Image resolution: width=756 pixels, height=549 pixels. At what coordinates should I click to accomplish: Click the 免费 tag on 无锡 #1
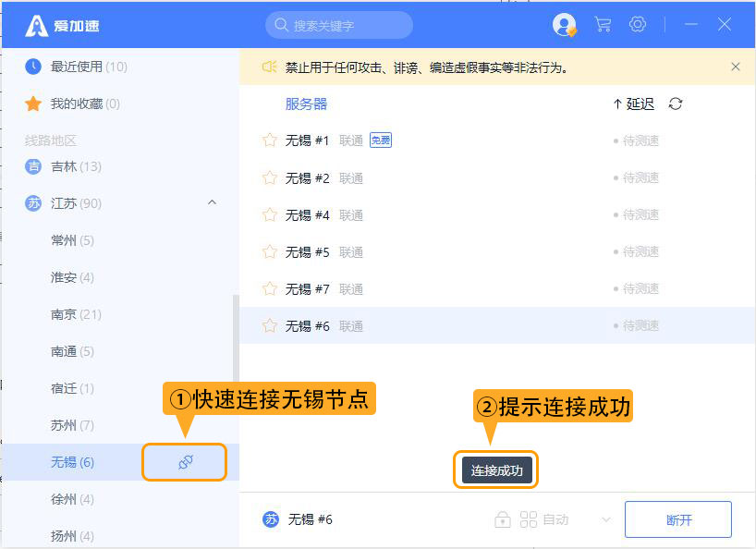(x=381, y=140)
